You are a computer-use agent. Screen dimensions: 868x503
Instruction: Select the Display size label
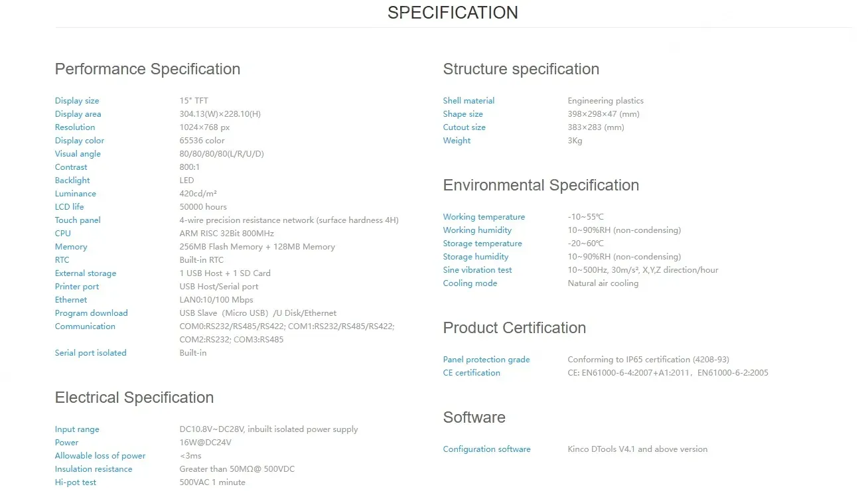click(x=77, y=101)
